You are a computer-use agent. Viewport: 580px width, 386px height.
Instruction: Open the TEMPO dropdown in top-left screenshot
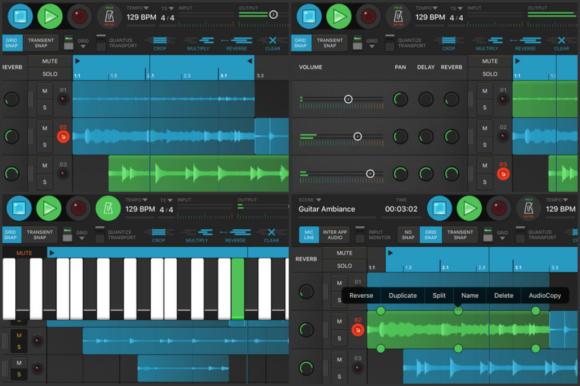coord(137,8)
